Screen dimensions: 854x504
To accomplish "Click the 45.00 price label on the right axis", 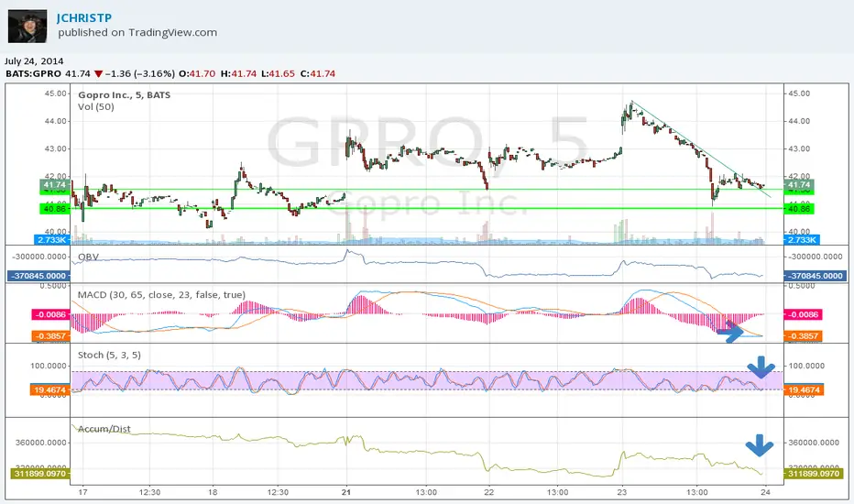I will tap(799, 93).
